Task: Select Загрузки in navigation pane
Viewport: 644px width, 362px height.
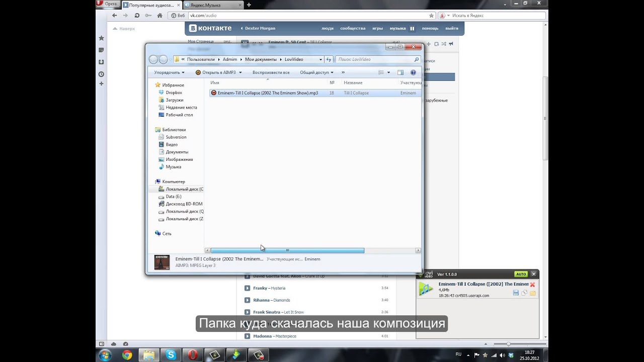Action: (x=174, y=100)
